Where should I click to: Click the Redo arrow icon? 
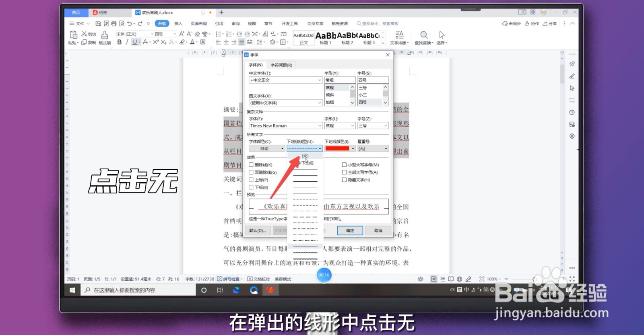coord(140,23)
